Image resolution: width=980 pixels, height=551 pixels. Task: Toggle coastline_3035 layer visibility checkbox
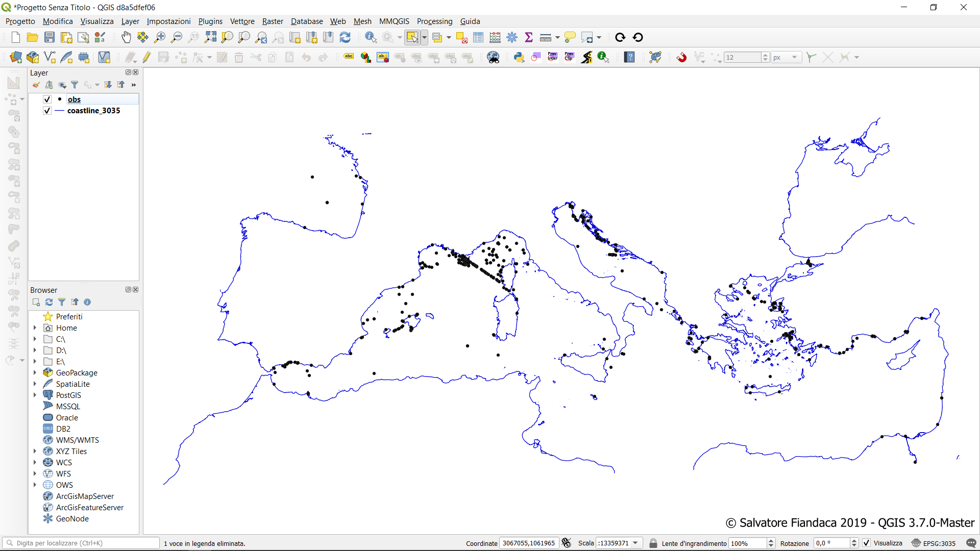pos(47,111)
